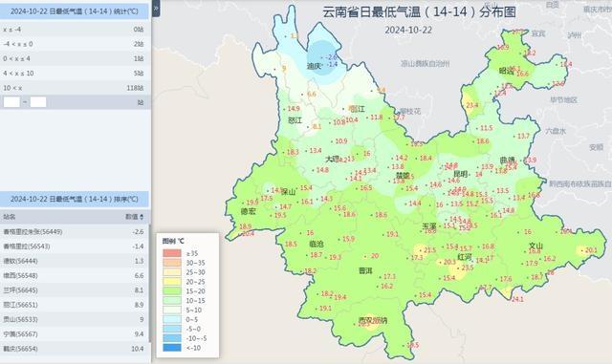The image size is (612, 364).
Task: Select station row 56449 with value -2.6
Action: pos(75,232)
